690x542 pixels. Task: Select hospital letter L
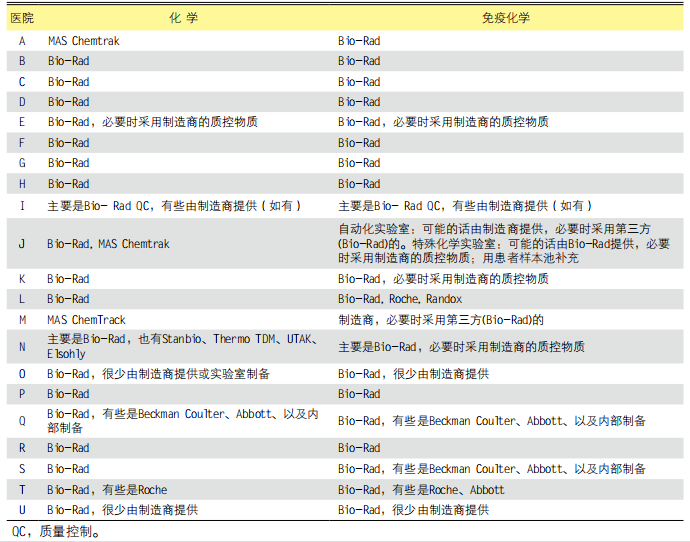pyautogui.click(x=22, y=299)
